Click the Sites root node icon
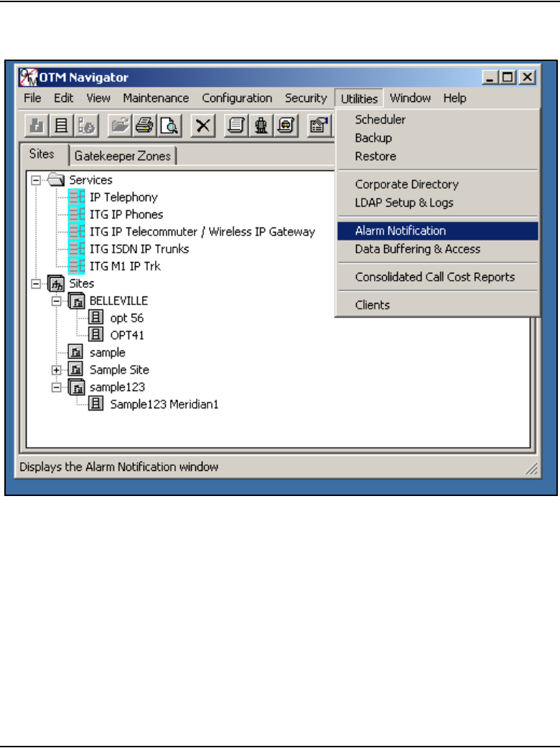 [x=56, y=284]
